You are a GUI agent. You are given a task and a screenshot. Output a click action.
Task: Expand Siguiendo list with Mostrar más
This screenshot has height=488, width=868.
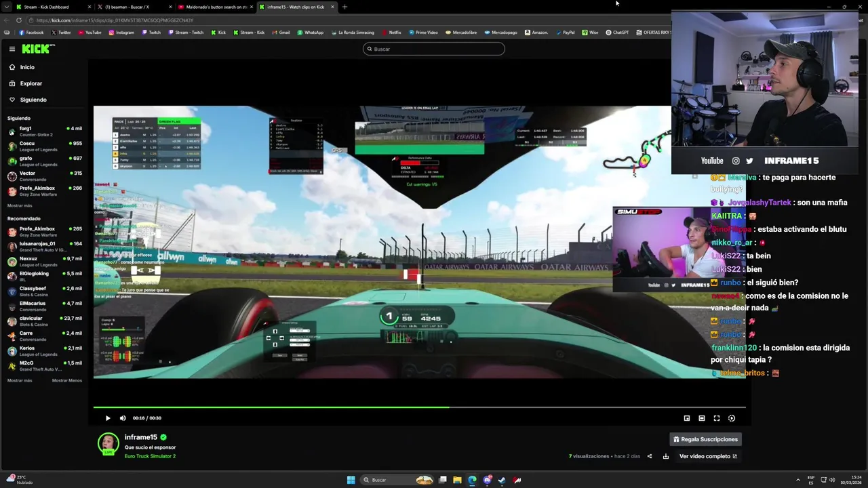pyautogui.click(x=20, y=205)
